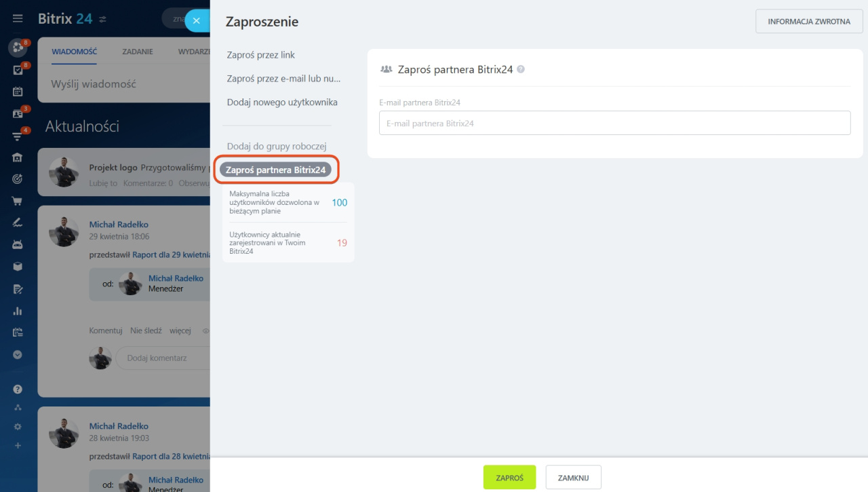Open the Tasks checkbox sidebar icon
Image resolution: width=868 pixels, height=492 pixels.
coord(18,70)
